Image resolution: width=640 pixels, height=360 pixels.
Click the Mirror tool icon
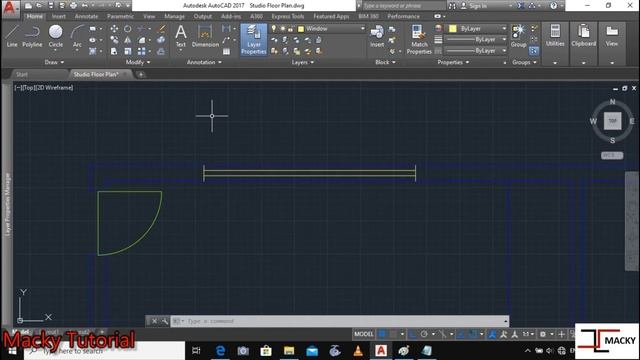(x=128, y=40)
